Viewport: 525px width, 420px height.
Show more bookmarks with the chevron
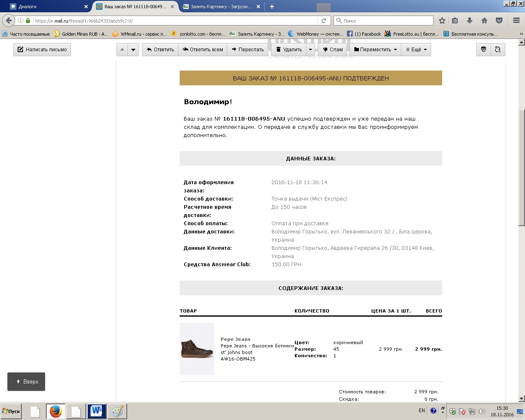click(522, 34)
